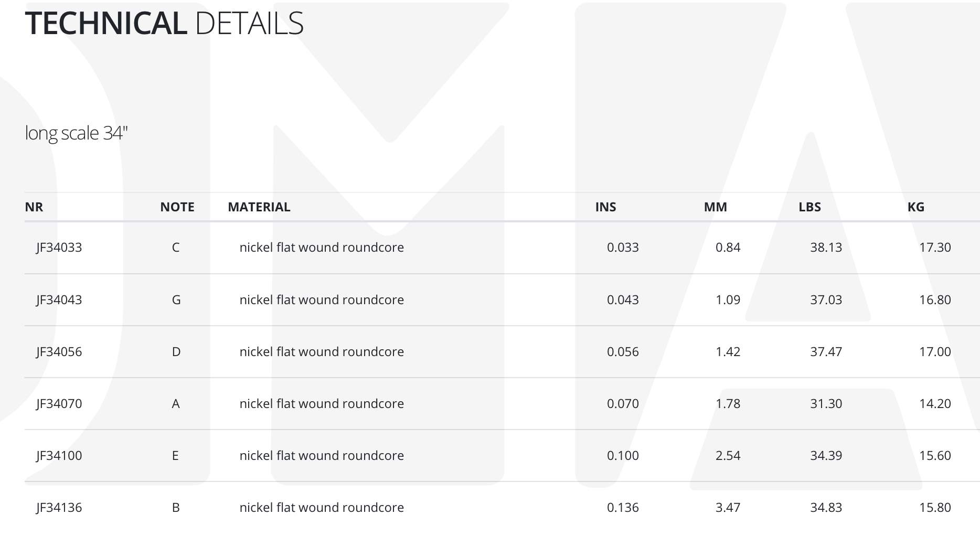The height and width of the screenshot is (536, 980).
Task: Click the NOTE column header
Action: (x=177, y=207)
